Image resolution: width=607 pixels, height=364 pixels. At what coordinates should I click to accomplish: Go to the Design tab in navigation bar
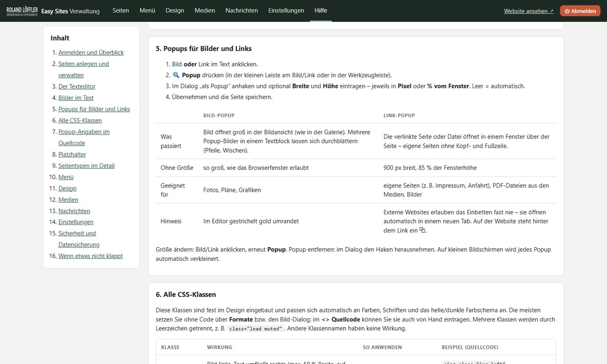pos(175,11)
